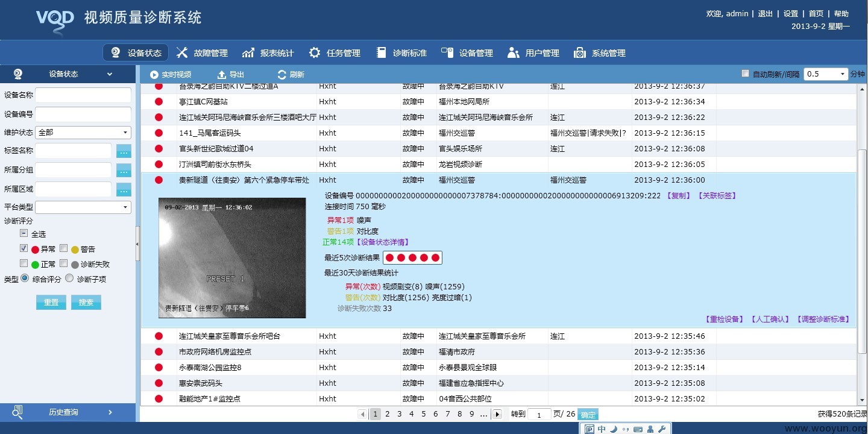Screen dimensions: 868x434
Task: Click the 搜索 search button
Action: point(86,303)
